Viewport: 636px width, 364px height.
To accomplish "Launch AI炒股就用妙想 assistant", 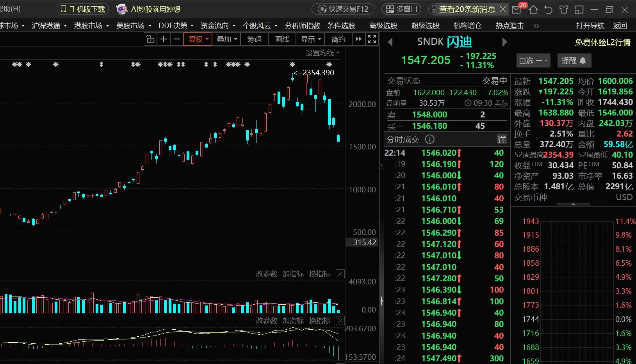I will point(149,9).
